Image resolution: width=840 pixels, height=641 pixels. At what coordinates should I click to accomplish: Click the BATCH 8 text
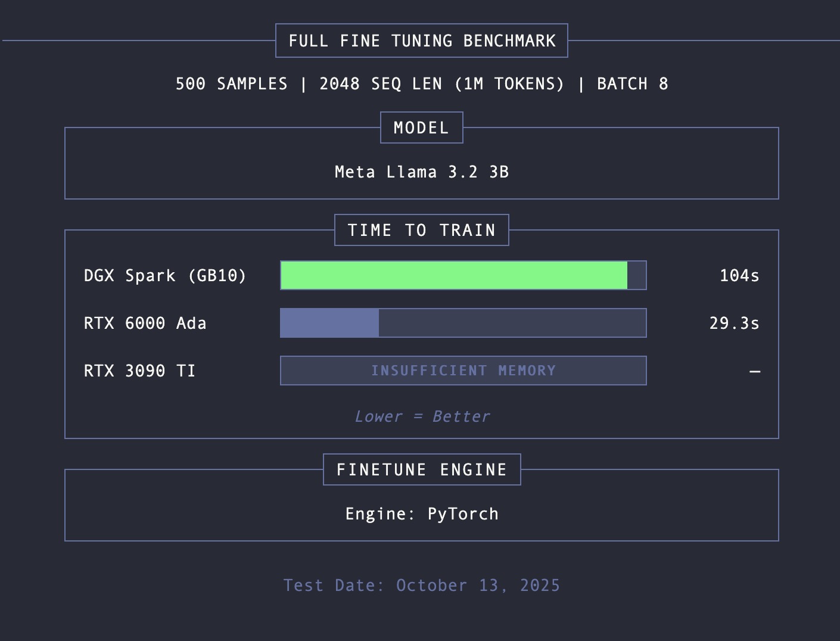click(x=632, y=84)
